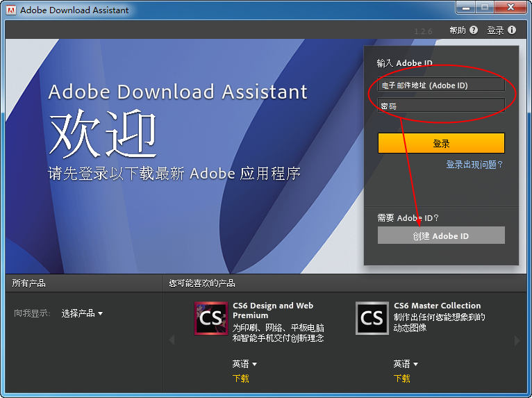This screenshot has height=398, width=532.
Task: Click the Adobe logo in title bar
Action: (11, 10)
